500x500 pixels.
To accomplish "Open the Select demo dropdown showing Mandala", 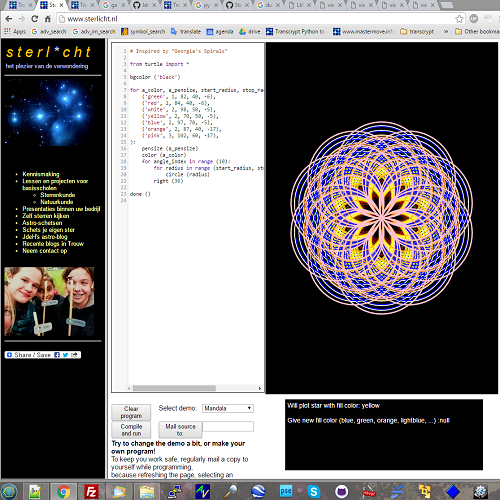I will click(x=228, y=408).
